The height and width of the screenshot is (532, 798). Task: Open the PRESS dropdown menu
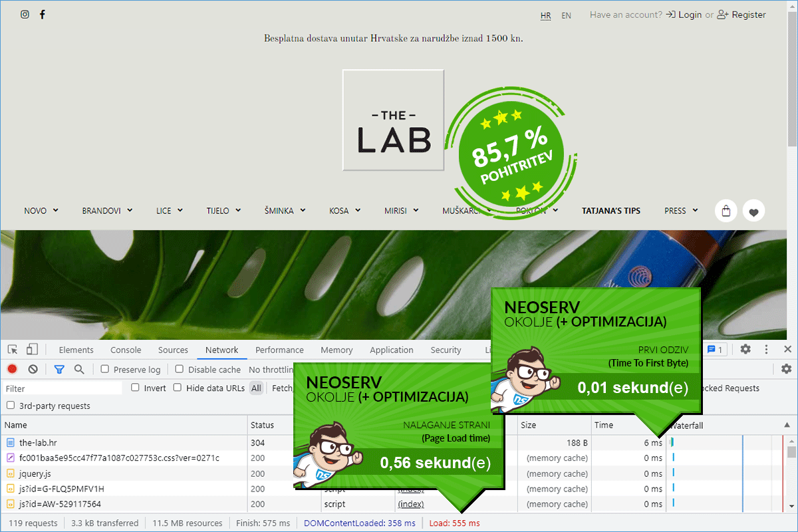pos(681,211)
